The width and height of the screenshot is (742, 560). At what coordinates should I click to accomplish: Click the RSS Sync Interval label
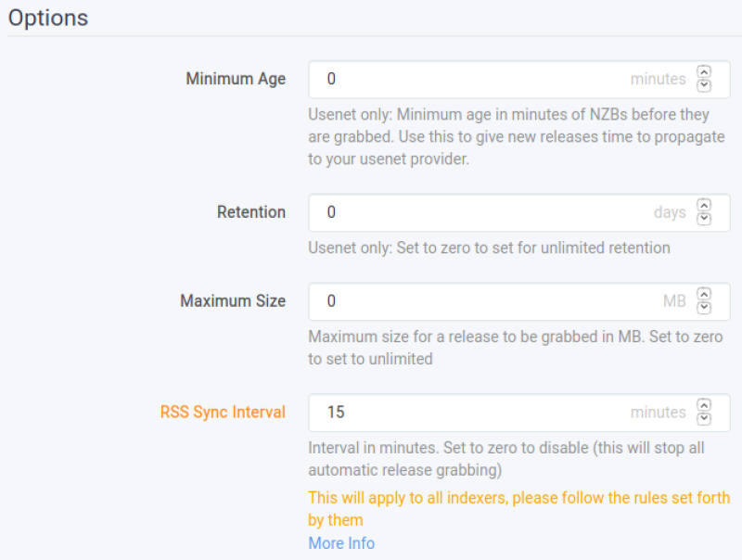[223, 412]
